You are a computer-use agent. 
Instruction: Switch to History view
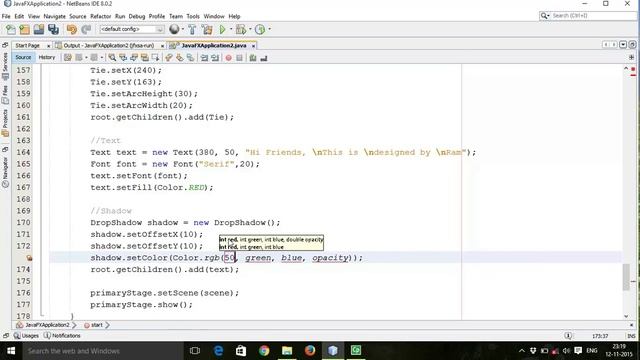(x=47, y=58)
